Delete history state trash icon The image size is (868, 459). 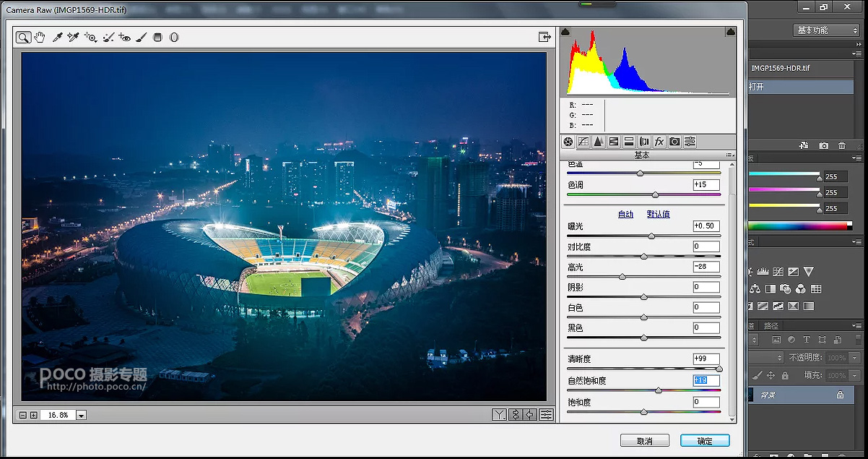click(842, 145)
